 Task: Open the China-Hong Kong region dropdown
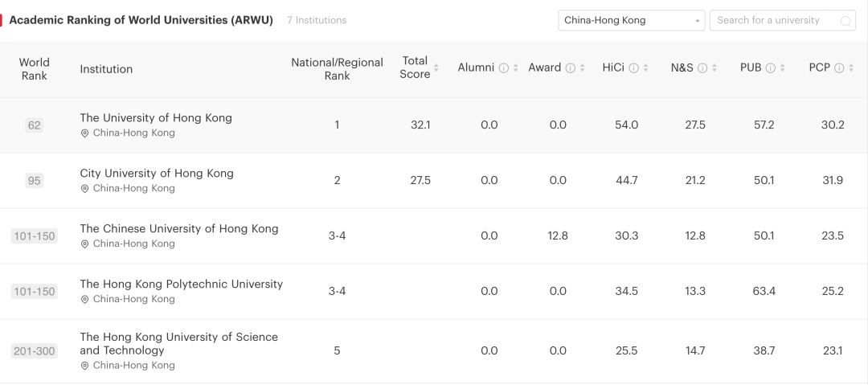pos(631,21)
